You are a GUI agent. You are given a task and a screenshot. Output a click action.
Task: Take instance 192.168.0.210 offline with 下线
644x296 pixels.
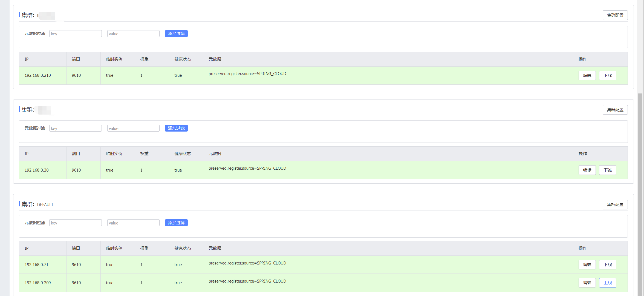(x=607, y=75)
